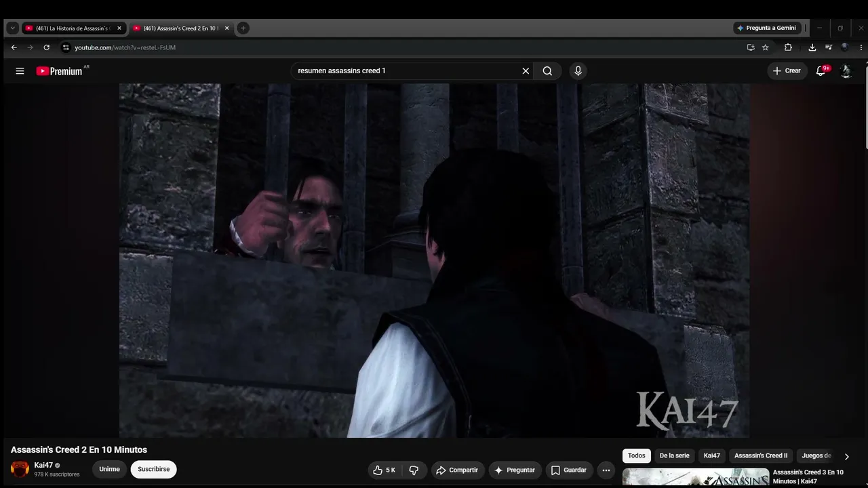Open the Kai47 channel name link

tap(43, 466)
